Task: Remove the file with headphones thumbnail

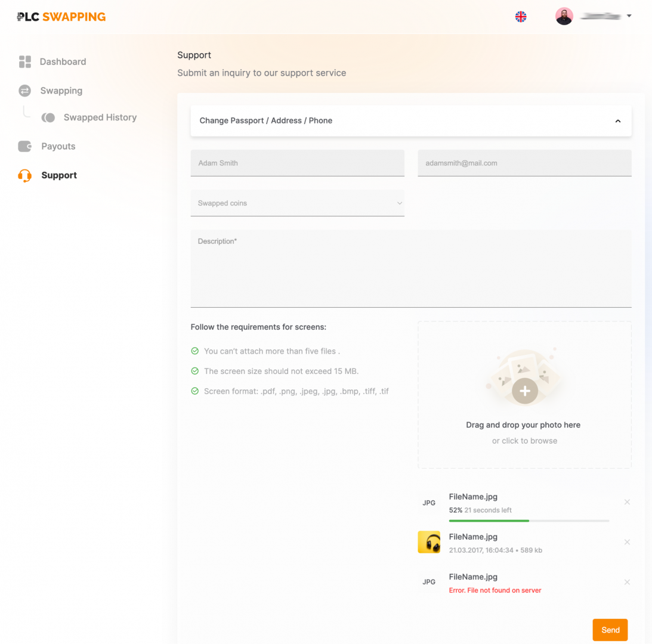Action: point(627,542)
